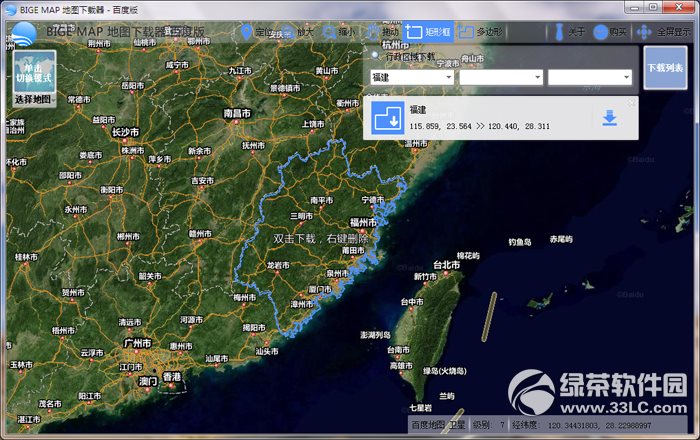The image size is (700, 440).
Task: Click the 澎湖列岛 label on the map
Action: [x=375, y=335]
